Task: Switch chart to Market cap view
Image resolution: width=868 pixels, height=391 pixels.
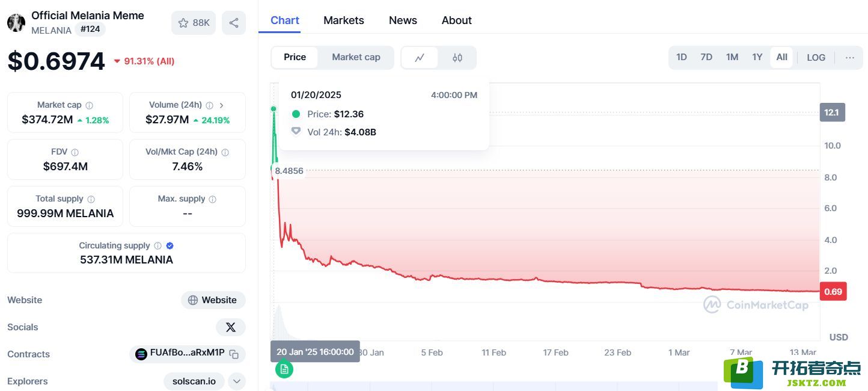Action: coord(356,57)
